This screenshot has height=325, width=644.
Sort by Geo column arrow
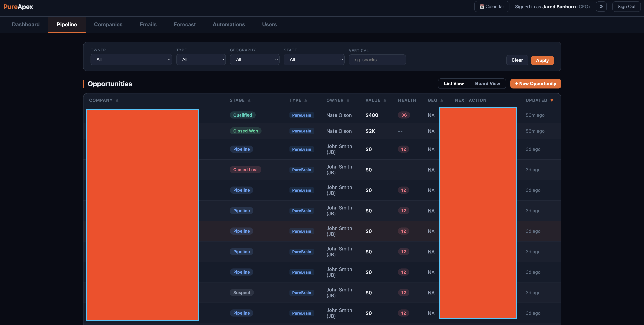click(x=442, y=100)
